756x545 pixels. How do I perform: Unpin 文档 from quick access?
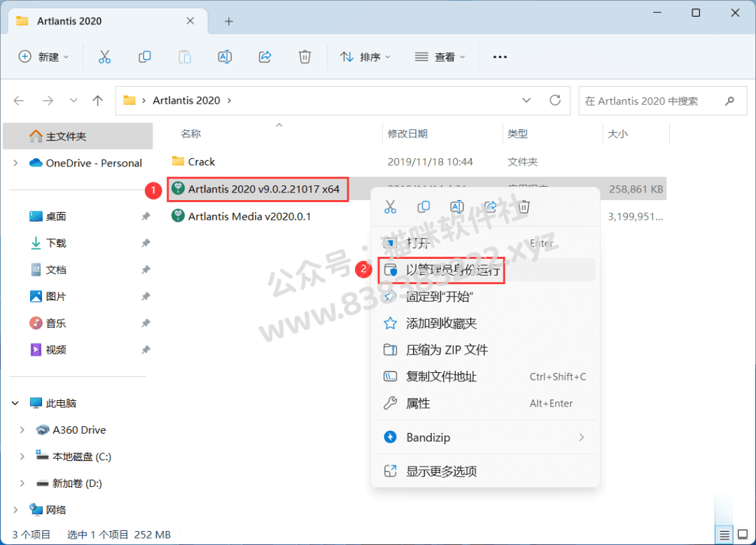tap(146, 270)
